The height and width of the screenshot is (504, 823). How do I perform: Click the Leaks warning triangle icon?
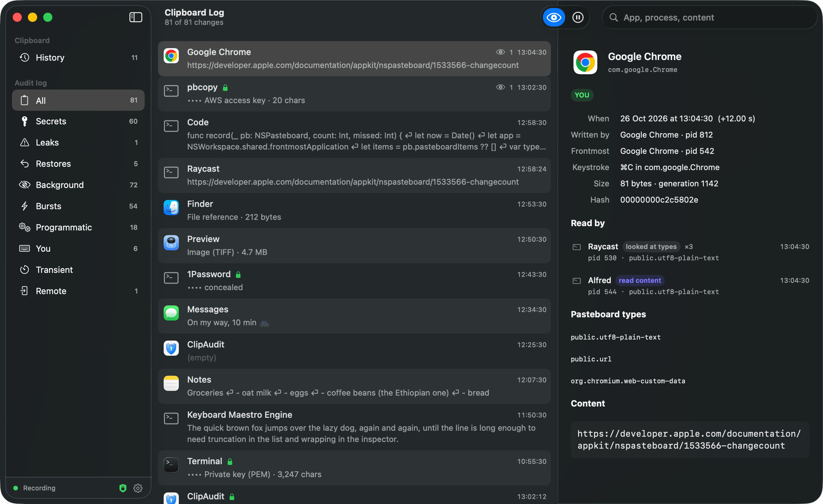coord(24,143)
